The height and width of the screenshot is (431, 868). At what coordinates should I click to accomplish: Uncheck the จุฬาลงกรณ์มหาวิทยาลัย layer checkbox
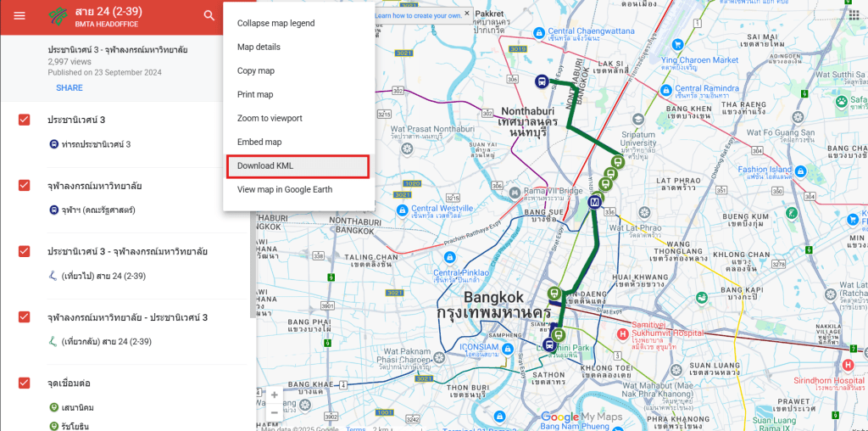point(25,185)
